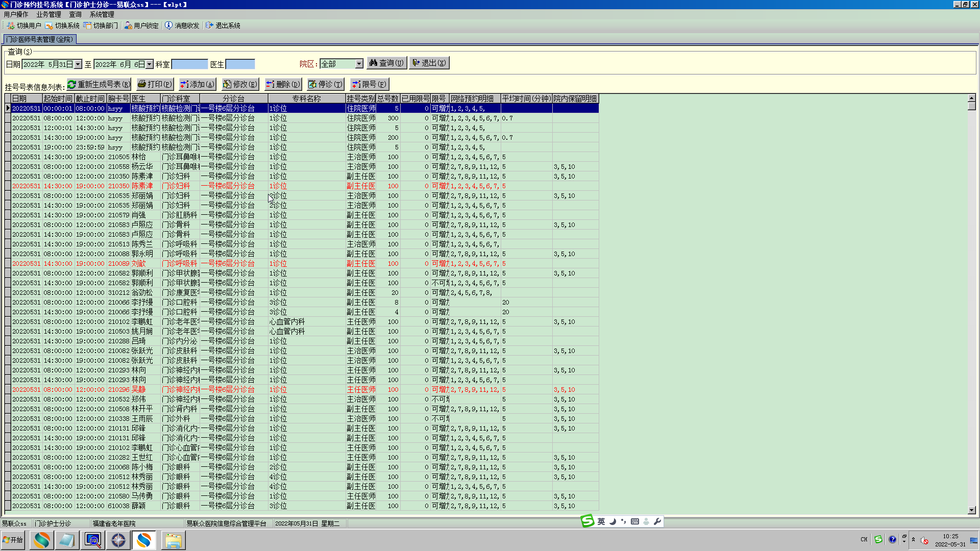The width and height of the screenshot is (980, 551).
Task: Click the table's scroll down arrow
Action: pyautogui.click(x=971, y=510)
